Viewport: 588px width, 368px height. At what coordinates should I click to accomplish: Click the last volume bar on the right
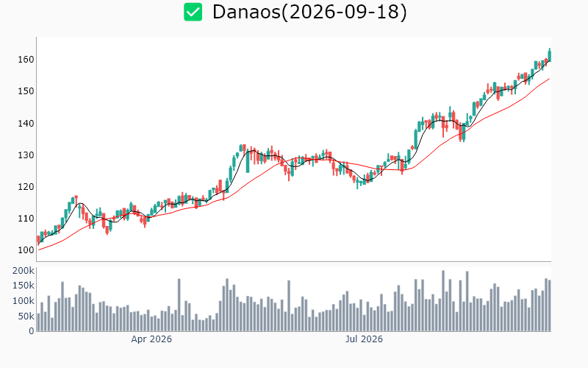550,305
